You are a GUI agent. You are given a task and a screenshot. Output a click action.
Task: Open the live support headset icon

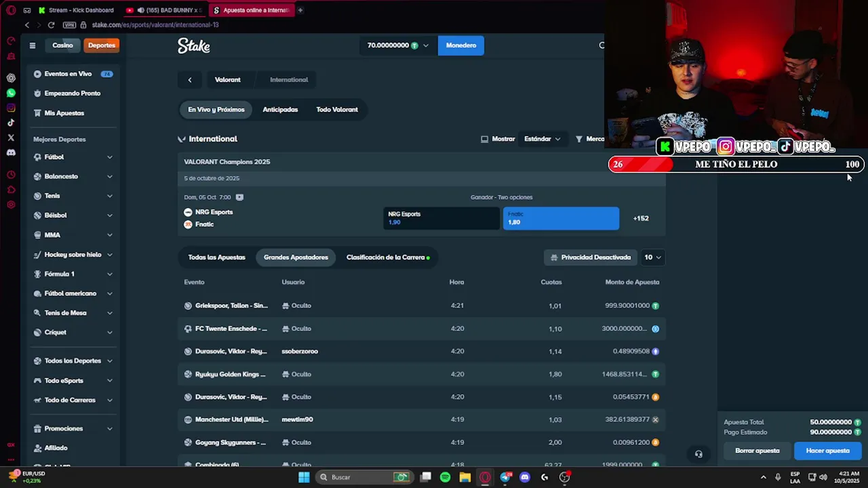click(698, 454)
